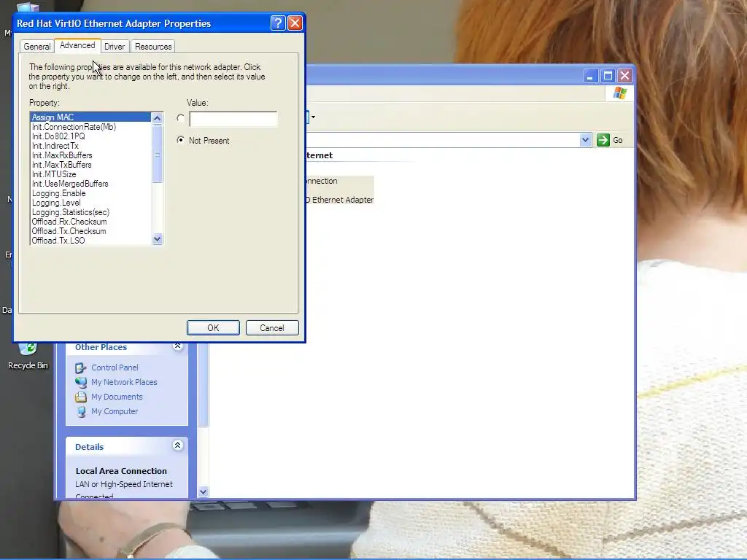747x560 pixels.
Task: Select Init.UseMergedBuffers property
Action: pyautogui.click(x=90, y=184)
